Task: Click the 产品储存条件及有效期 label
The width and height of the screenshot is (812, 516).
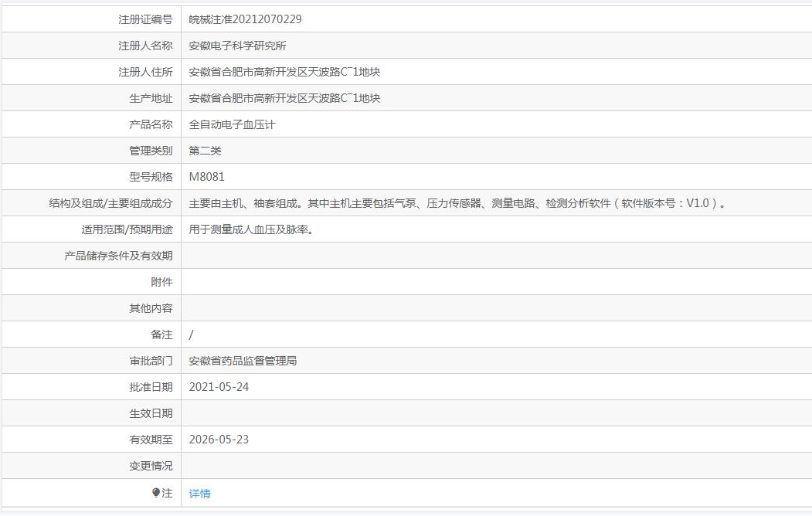Action: [118, 256]
